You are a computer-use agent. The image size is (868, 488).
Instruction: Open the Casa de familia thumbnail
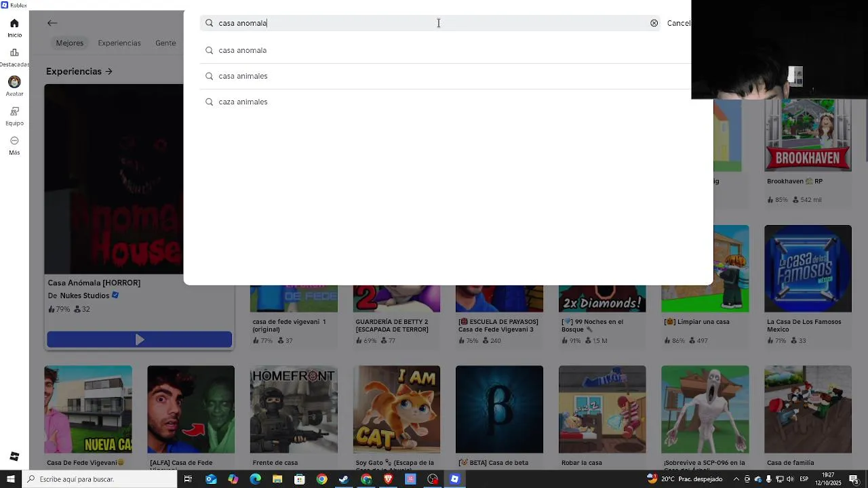(808, 409)
